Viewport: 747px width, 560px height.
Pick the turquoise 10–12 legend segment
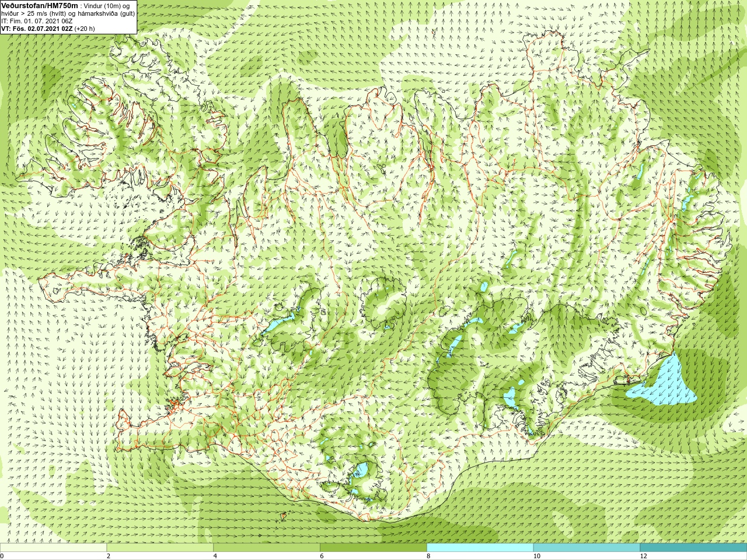(x=587, y=548)
